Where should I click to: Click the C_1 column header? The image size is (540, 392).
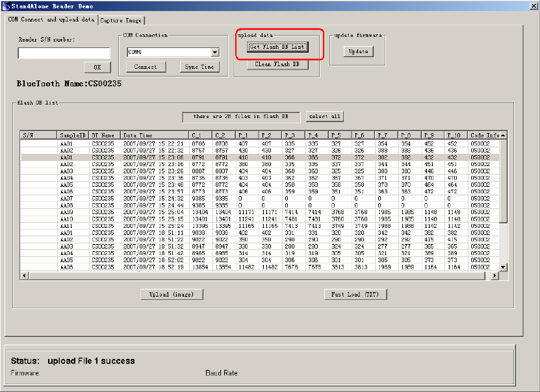click(200, 135)
